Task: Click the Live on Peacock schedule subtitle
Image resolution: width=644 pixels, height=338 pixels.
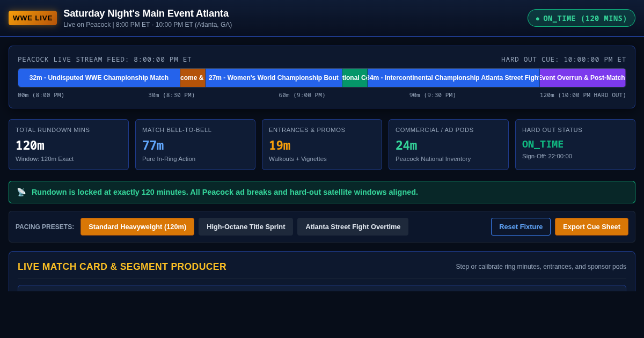Action: (148, 25)
